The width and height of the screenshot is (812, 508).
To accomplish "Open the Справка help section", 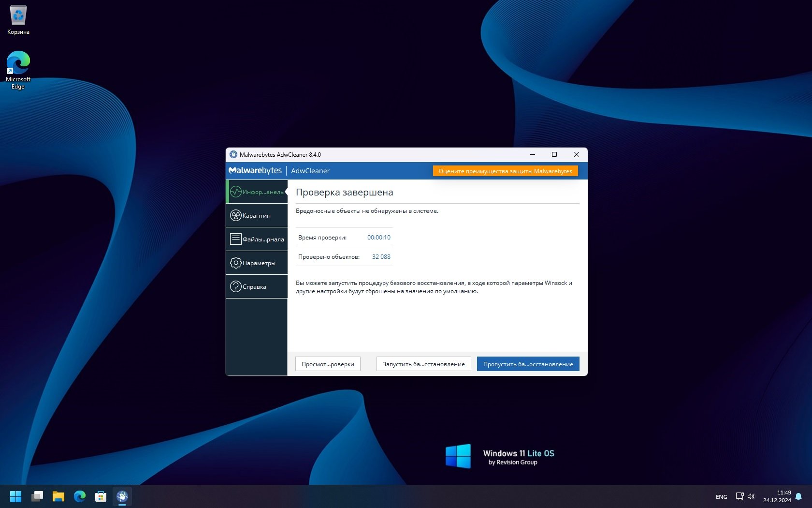I will 256,287.
